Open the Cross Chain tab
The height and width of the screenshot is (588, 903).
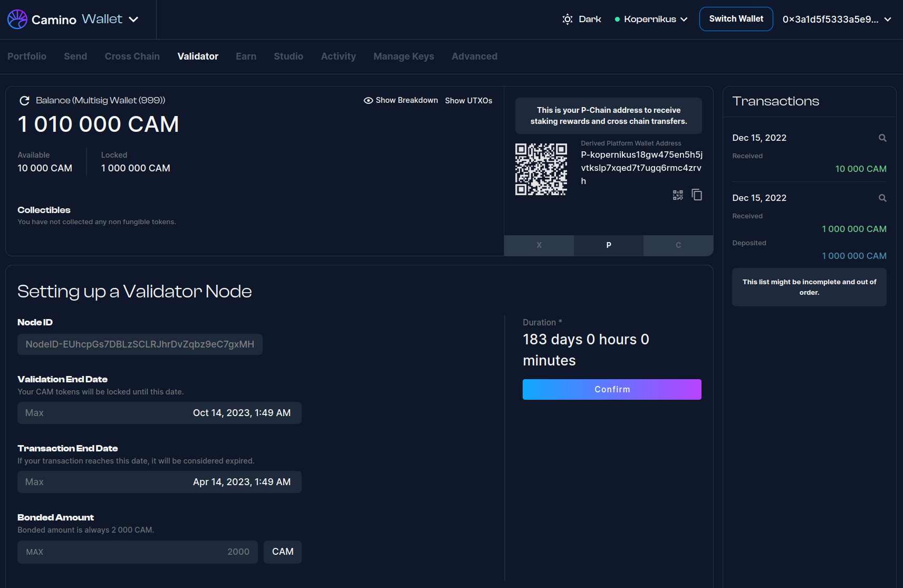(132, 56)
